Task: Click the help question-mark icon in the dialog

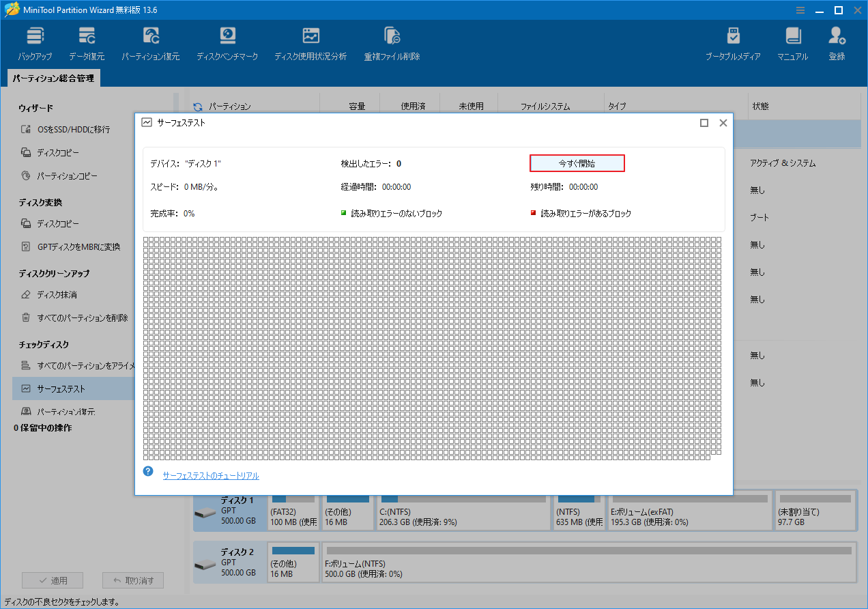Action: (x=148, y=470)
